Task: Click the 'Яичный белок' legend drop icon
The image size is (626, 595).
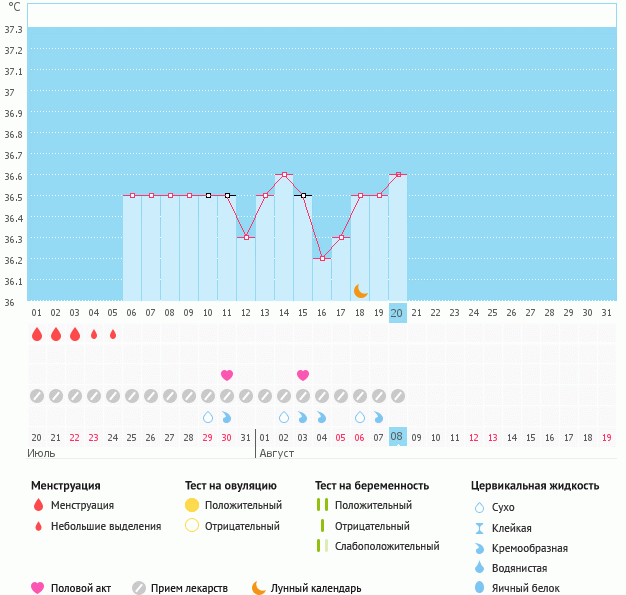Action: [x=480, y=589]
